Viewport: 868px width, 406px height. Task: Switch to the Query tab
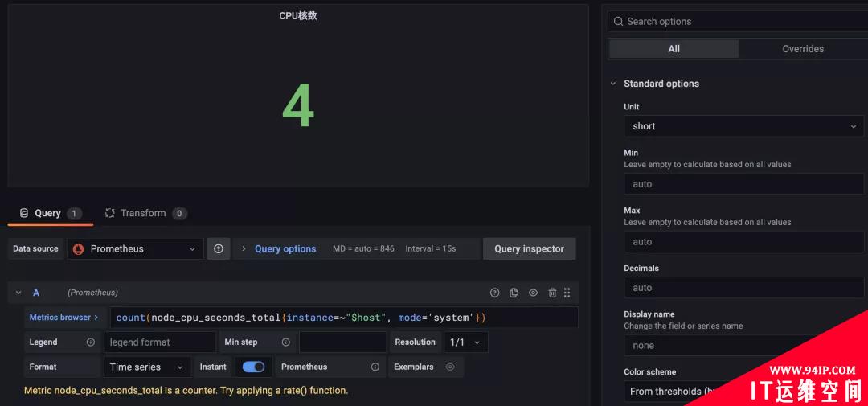[x=51, y=213]
